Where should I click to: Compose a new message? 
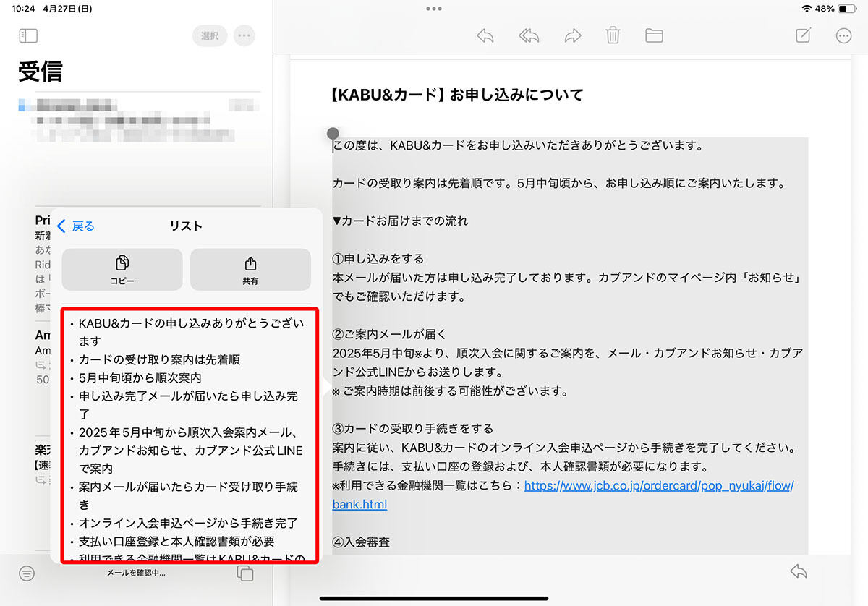(x=803, y=35)
